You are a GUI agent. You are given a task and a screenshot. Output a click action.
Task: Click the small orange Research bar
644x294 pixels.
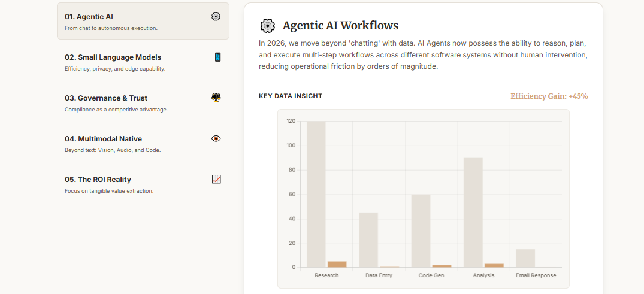pyautogui.click(x=337, y=264)
